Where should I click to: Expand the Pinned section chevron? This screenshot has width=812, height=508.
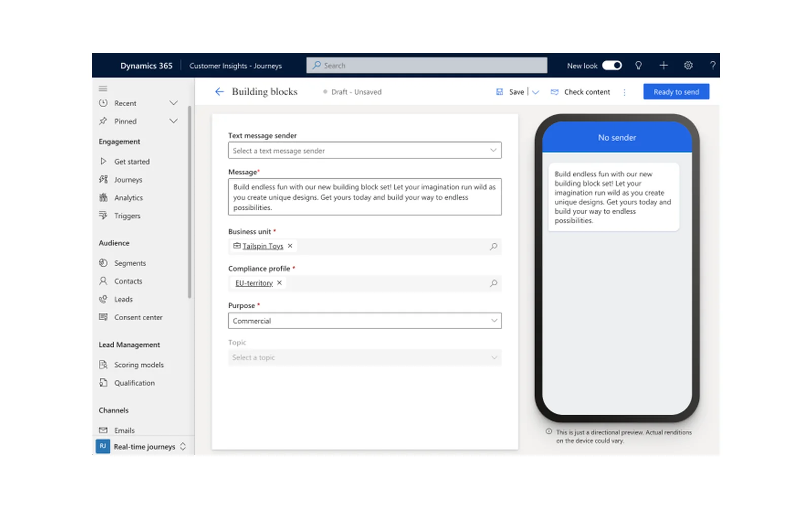tap(174, 121)
